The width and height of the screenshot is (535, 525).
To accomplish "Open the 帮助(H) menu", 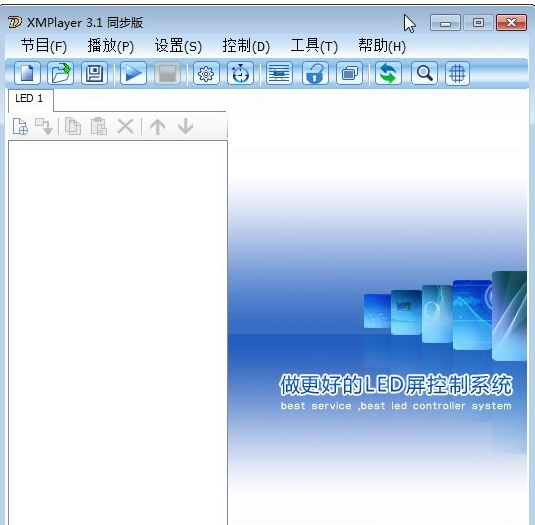I will coord(382,46).
